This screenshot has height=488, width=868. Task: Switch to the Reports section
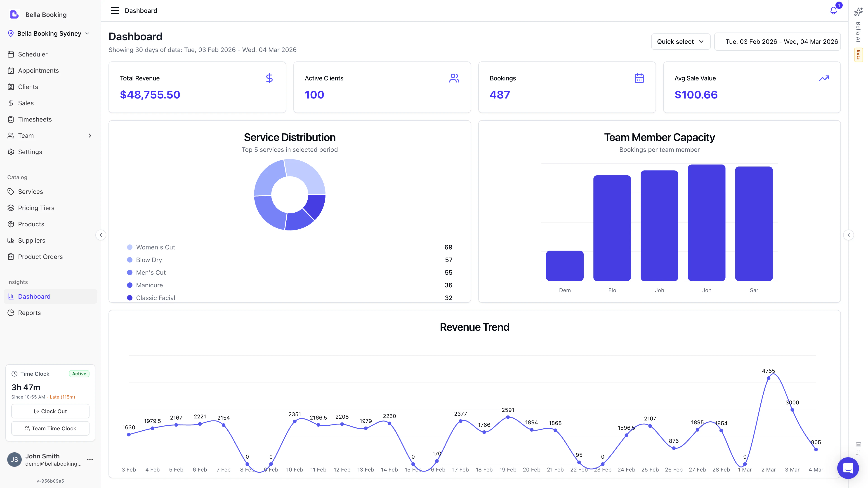coord(29,312)
